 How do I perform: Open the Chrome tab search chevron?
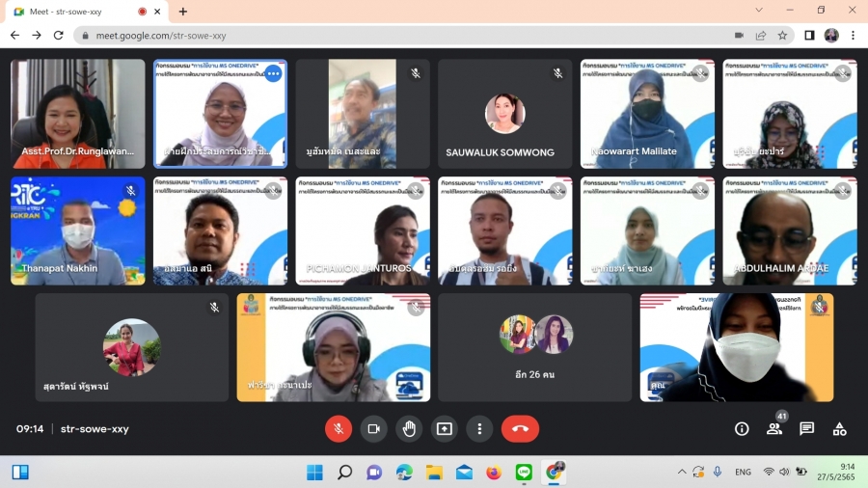click(759, 11)
